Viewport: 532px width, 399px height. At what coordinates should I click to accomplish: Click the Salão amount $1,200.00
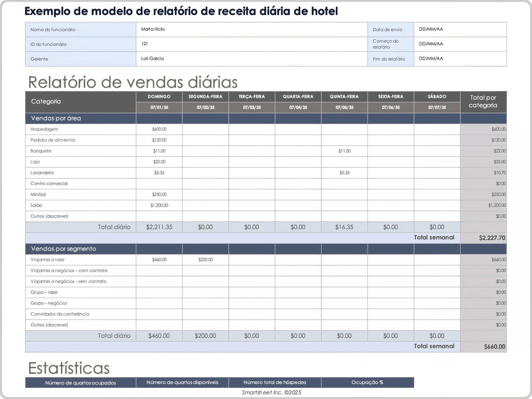[159, 205]
